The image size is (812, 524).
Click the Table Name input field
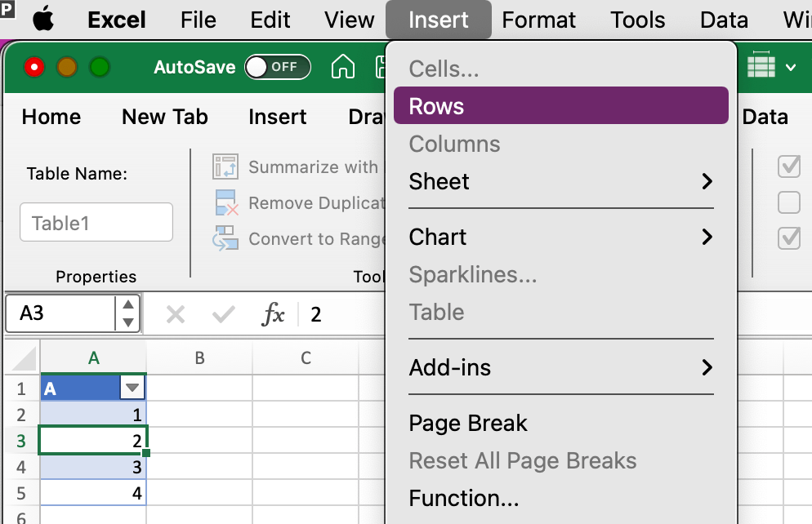pos(96,222)
